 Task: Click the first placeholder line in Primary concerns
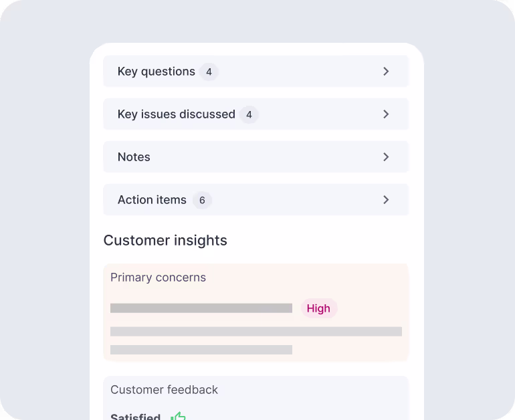[x=201, y=308]
